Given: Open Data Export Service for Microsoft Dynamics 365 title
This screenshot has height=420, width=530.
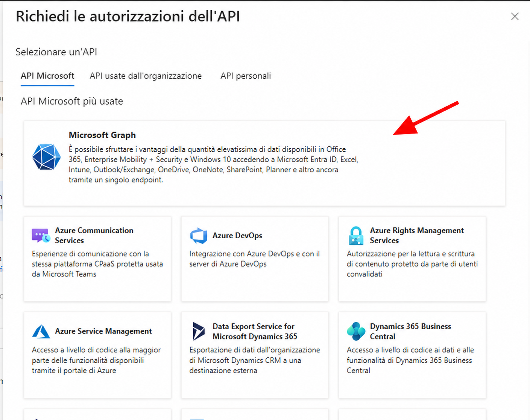Looking at the screenshot, I should tap(255, 332).
